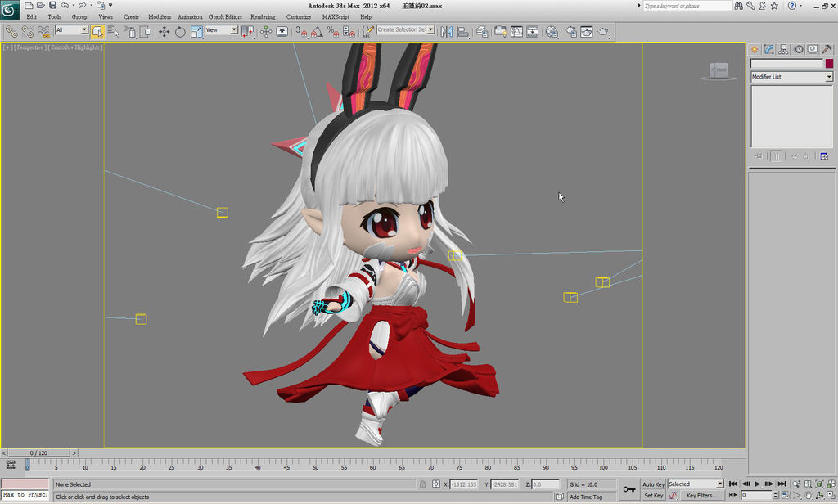Choose Rectangular Selection Region tool

point(130,32)
